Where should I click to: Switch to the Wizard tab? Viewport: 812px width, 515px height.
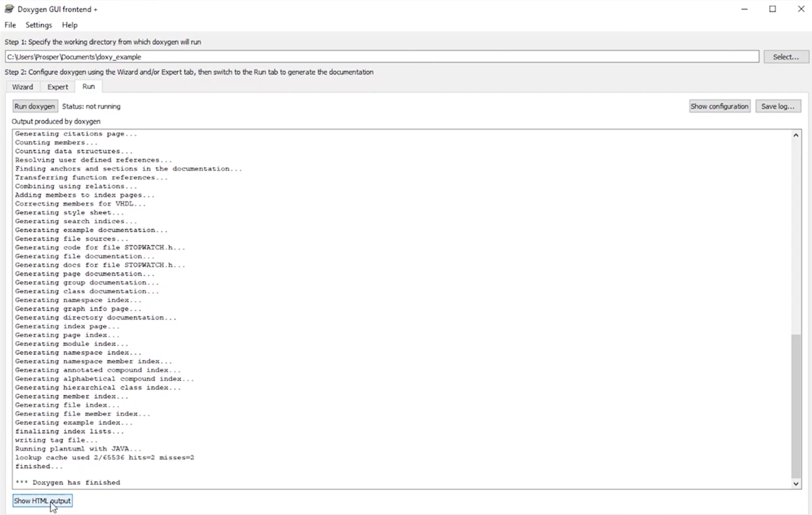23,87
